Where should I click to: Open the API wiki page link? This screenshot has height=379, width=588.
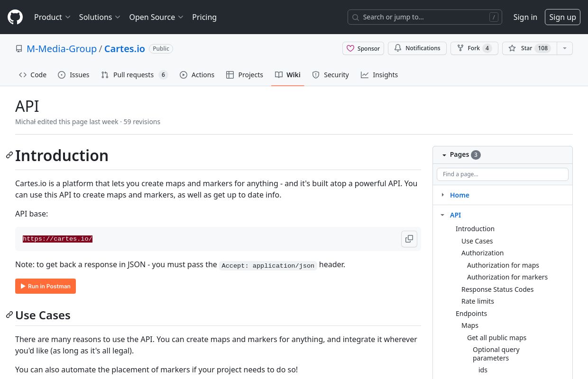pyautogui.click(x=455, y=215)
